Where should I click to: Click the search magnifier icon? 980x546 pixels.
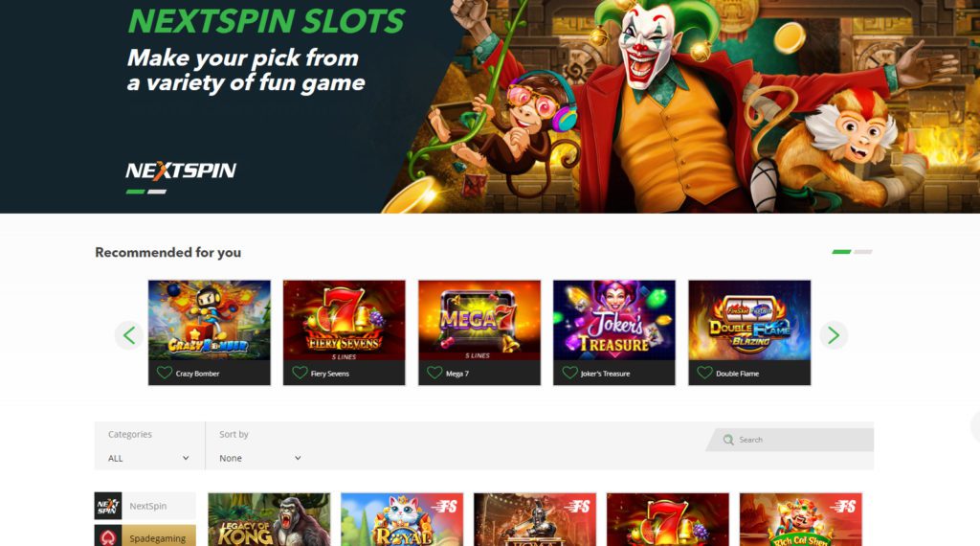[728, 440]
